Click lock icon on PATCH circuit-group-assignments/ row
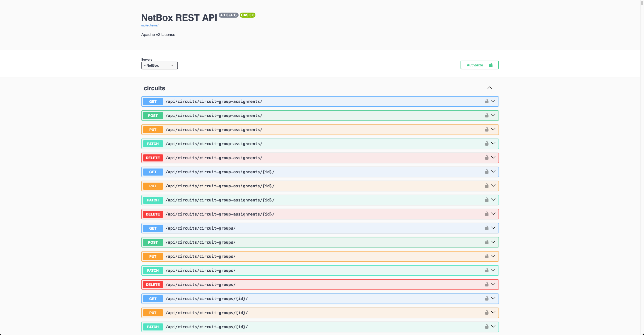 click(x=486, y=144)
